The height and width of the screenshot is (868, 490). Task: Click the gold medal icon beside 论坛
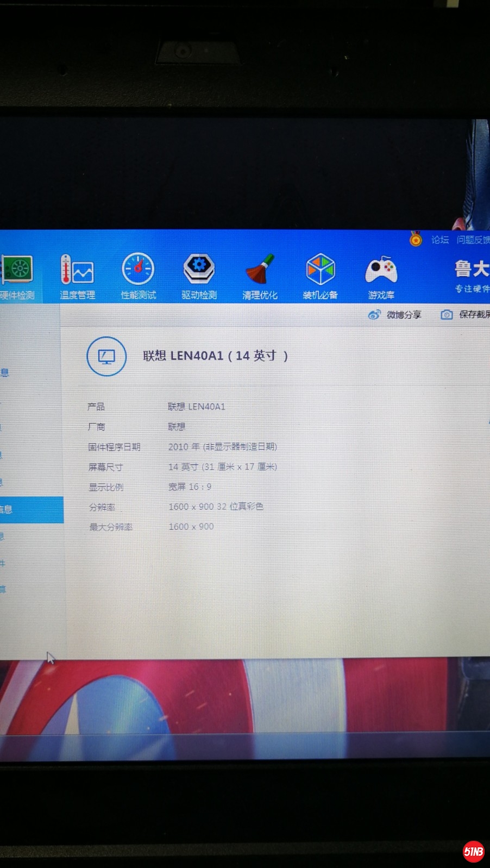416,239
